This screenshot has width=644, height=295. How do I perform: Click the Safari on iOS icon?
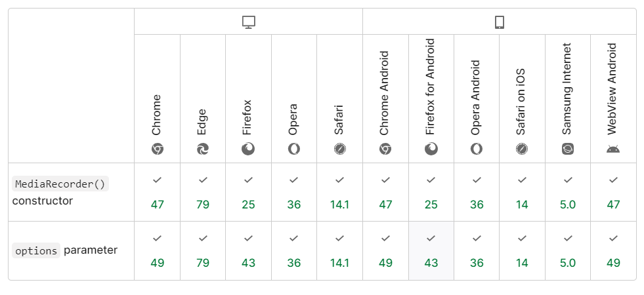click(x=522, y=149)
